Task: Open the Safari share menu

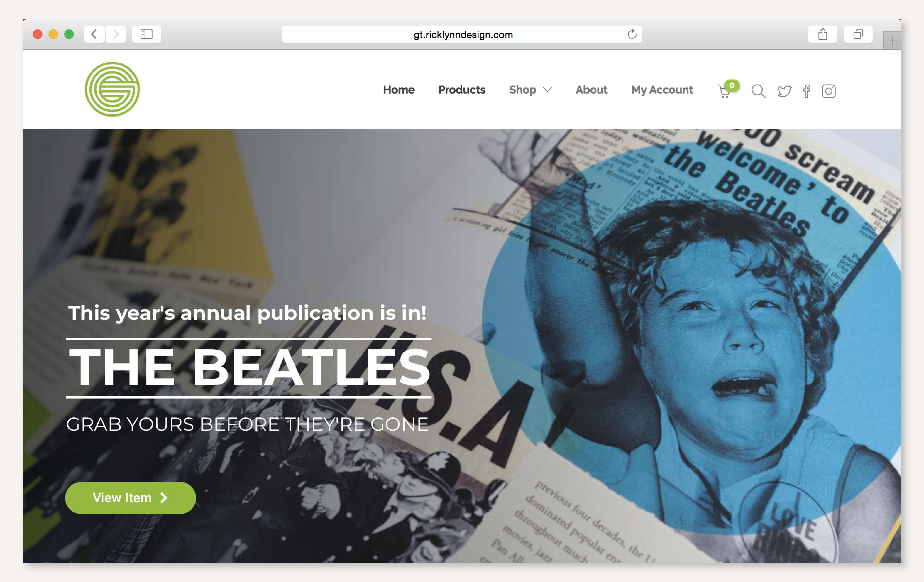Action: pos(822,34)
